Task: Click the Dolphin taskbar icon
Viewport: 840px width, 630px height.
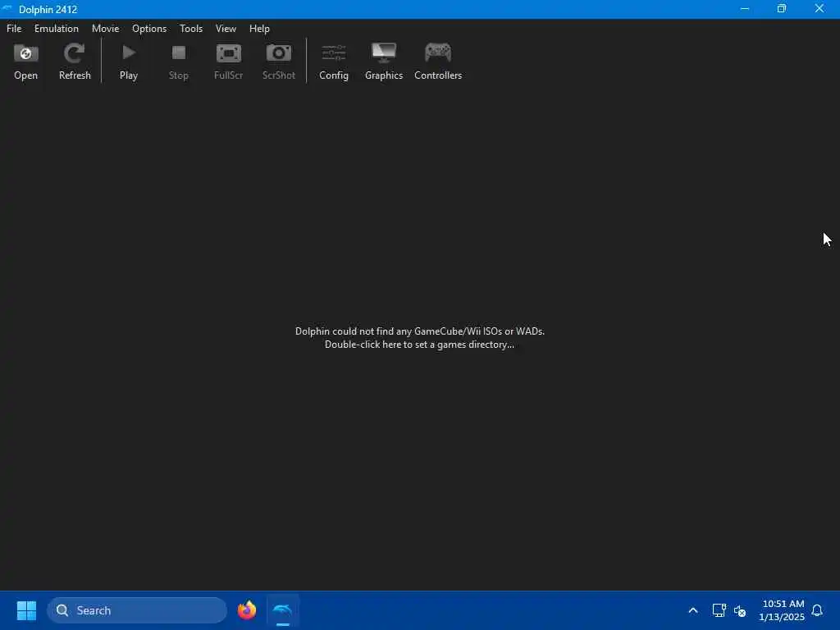Action: click(x=282, y=610)
